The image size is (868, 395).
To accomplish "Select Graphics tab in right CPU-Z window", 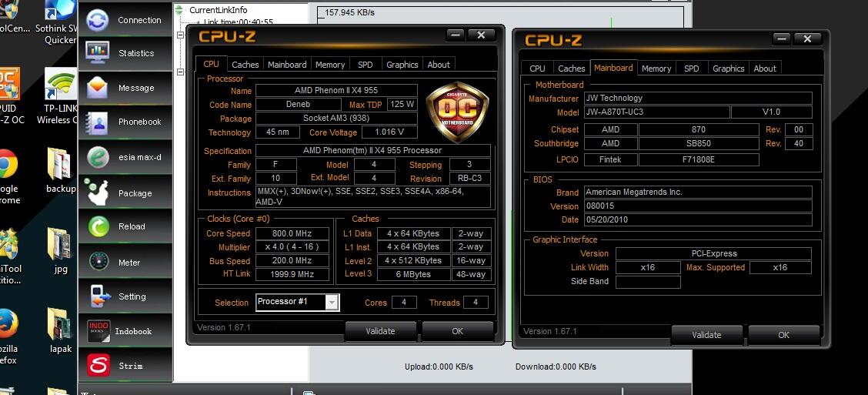I will (728, 68).
